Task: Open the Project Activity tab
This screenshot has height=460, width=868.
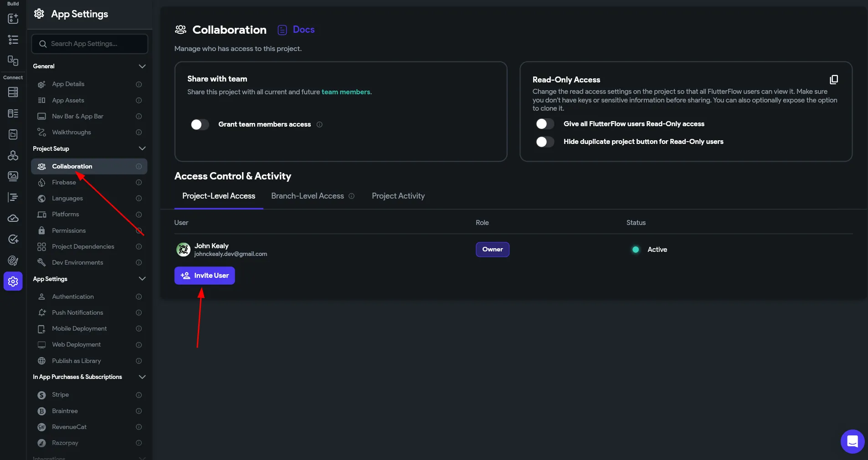Action: point(398,196)
